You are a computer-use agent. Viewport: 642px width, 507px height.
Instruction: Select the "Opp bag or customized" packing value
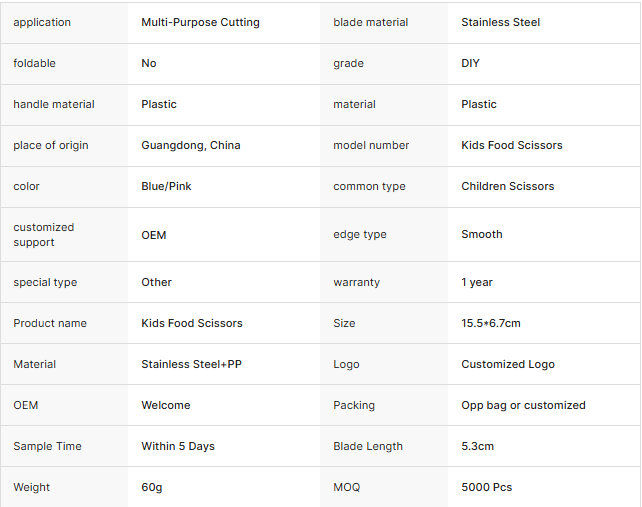click(x=523, y=405)
